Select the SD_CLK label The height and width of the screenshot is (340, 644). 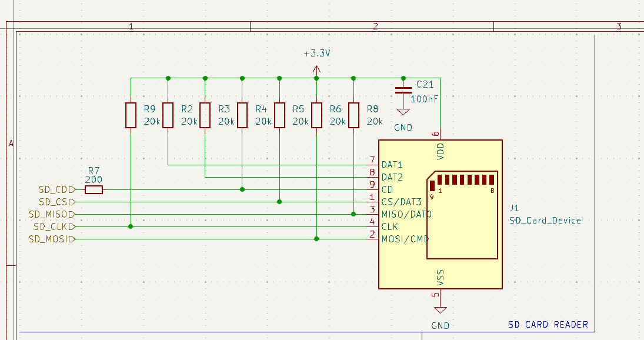(54, 226)
